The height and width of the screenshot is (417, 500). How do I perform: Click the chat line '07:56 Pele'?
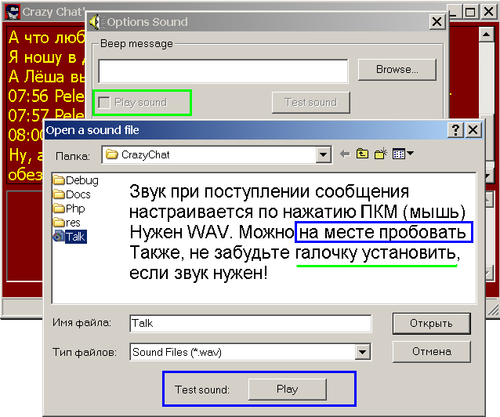click(46, 96)
